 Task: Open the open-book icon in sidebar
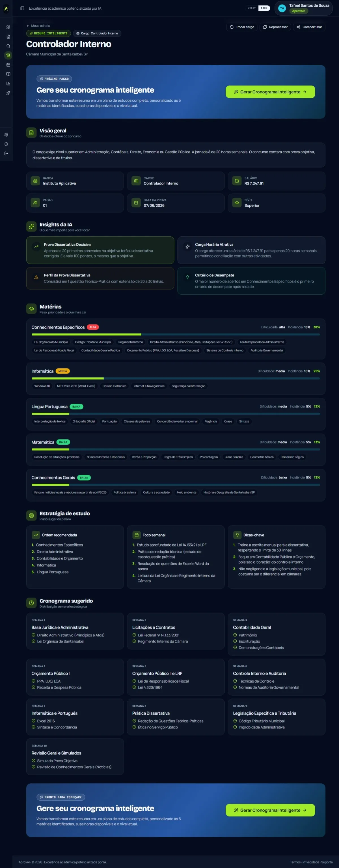pyautogui.click(x=8, y=74)
